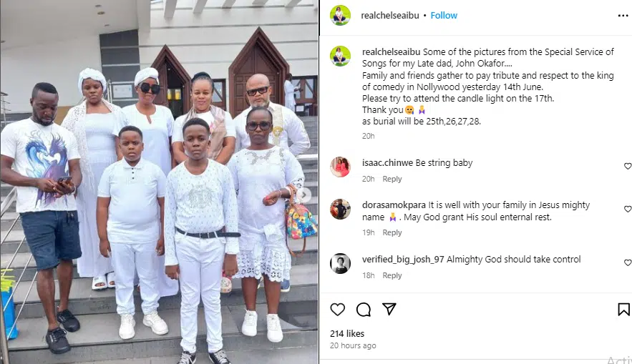This screenshot has height=364, width=632.
Task: Save the post with bookmark icon
Action: [623, 309]
